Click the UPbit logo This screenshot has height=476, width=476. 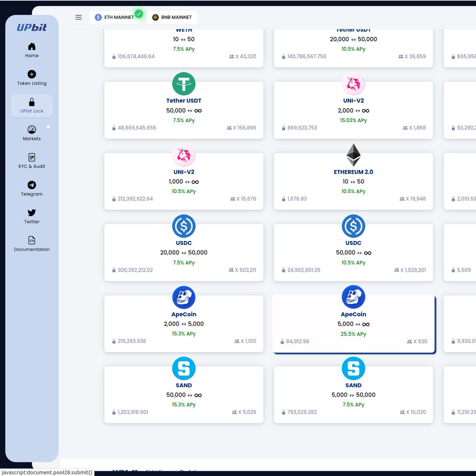coord(32,27)
